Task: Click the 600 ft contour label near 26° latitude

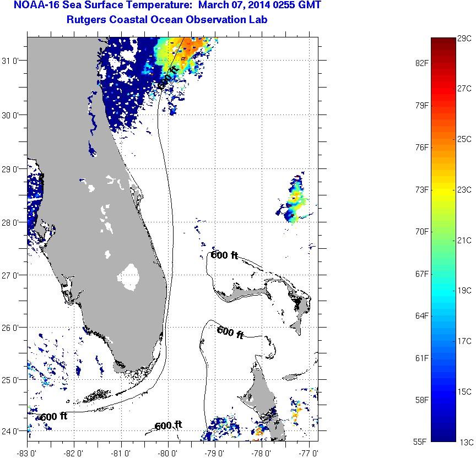Action: (230, 332)
